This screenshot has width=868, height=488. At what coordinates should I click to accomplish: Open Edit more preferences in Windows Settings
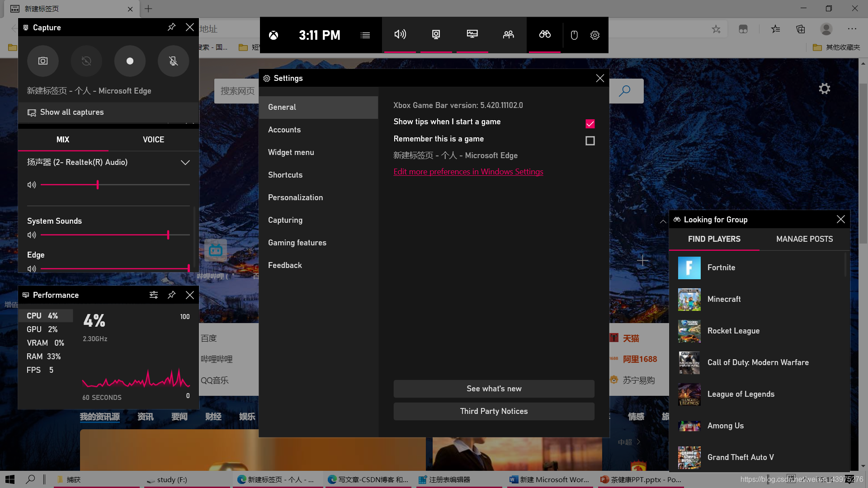468,172
